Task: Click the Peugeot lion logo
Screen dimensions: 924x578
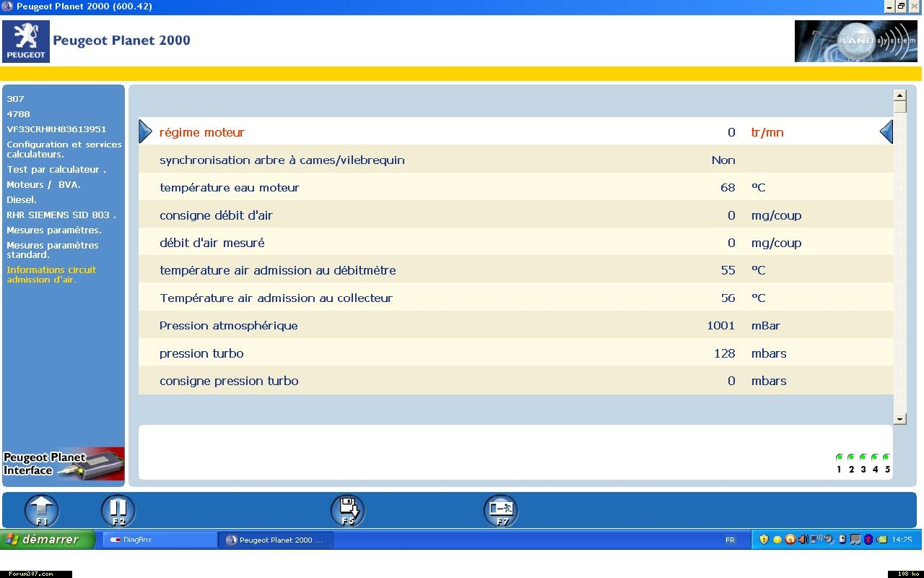Action: 26,41
